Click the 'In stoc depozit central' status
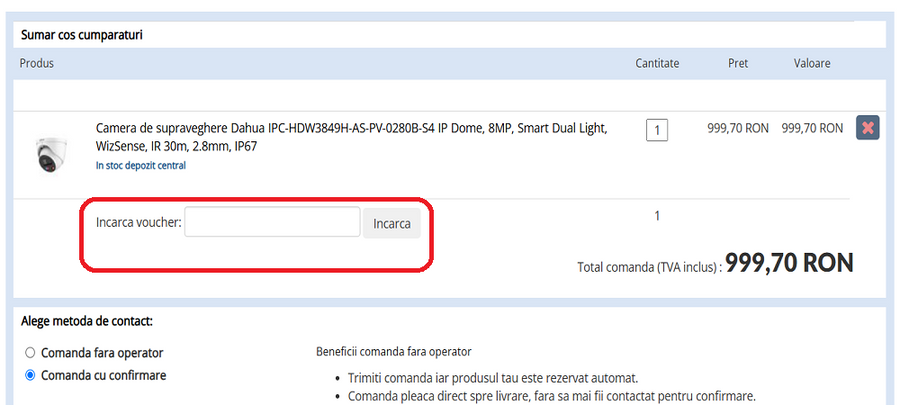The height and width of the screenshot is (405, 900). click(x=140, y=166)
